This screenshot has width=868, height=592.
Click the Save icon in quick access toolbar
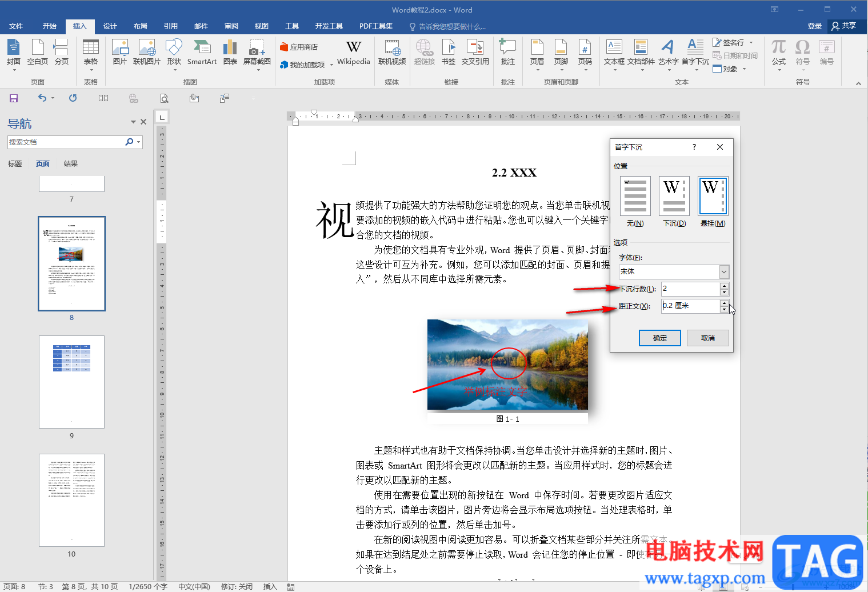tap(14, 98)
